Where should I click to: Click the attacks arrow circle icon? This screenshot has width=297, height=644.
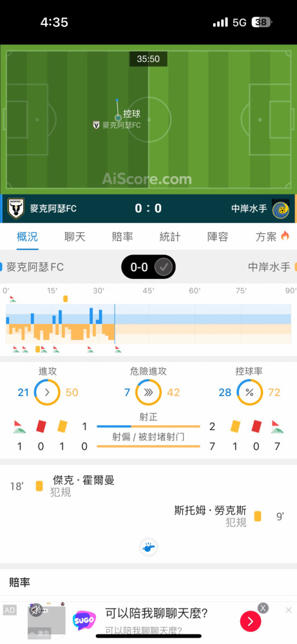47,392
